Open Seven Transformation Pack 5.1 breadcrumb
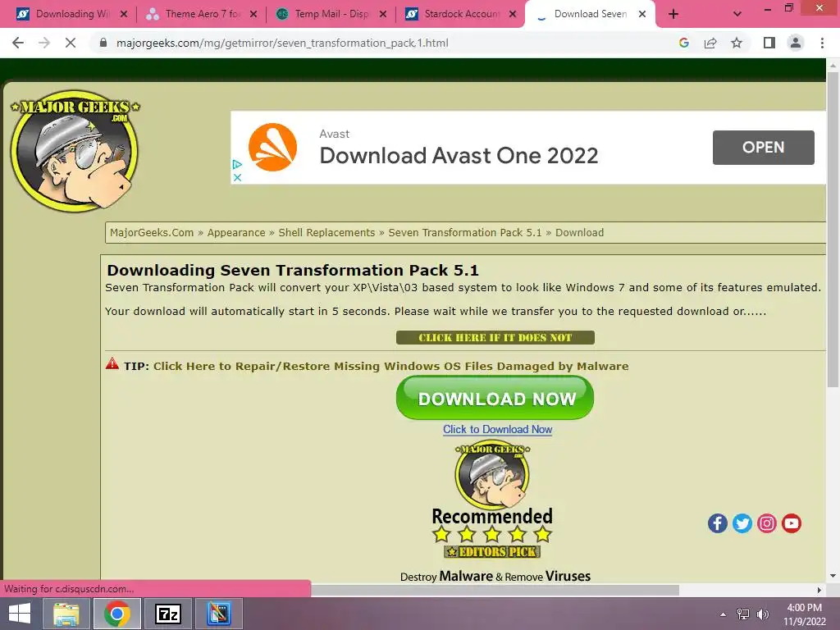 click(x=465, y=232)
